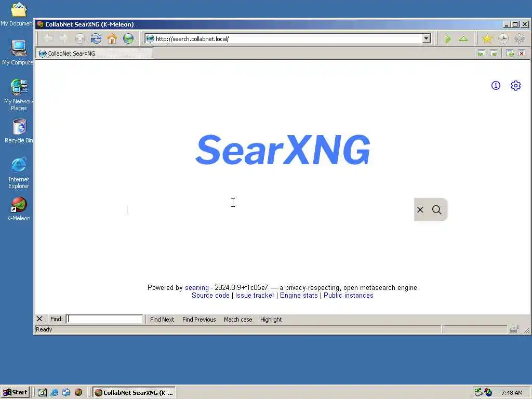Click the status bar printer icon
Image resolution: width=532 pixels, height=399 pixels.
514,329
